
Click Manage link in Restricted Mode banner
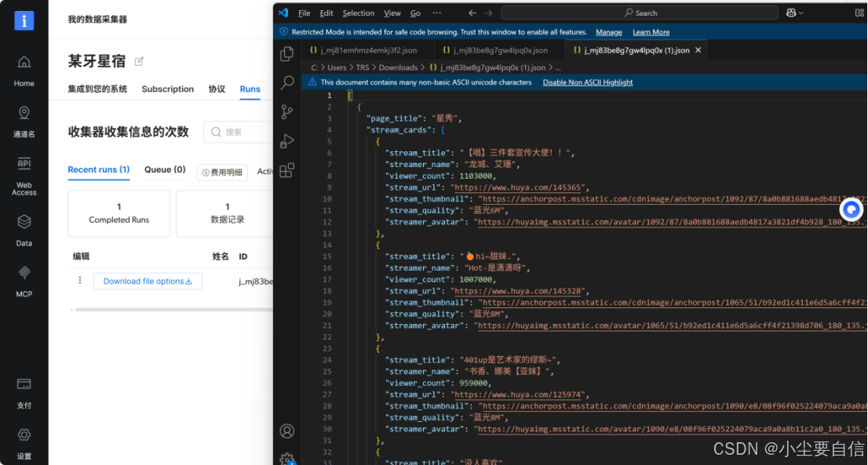tap(608, 32)
